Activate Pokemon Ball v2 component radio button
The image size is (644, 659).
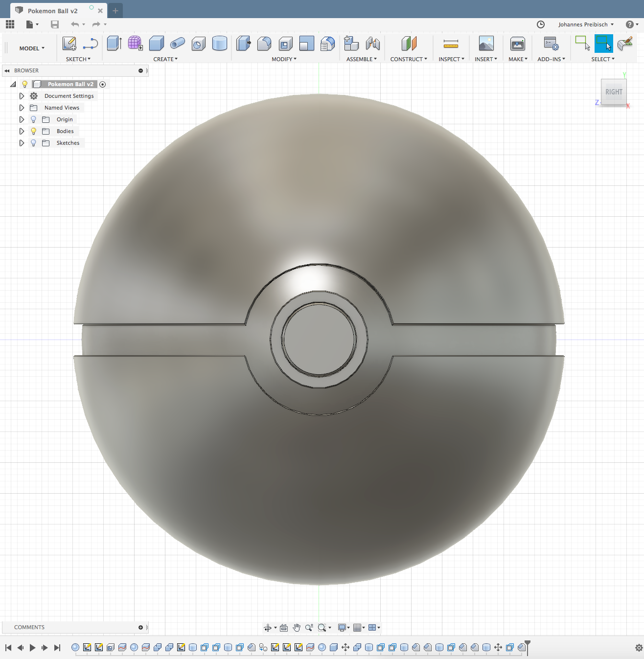102,84
